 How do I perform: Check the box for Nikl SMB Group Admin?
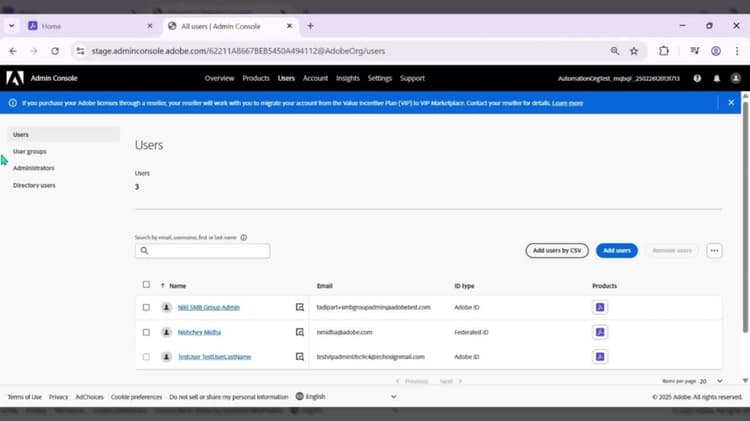[146, 307]
